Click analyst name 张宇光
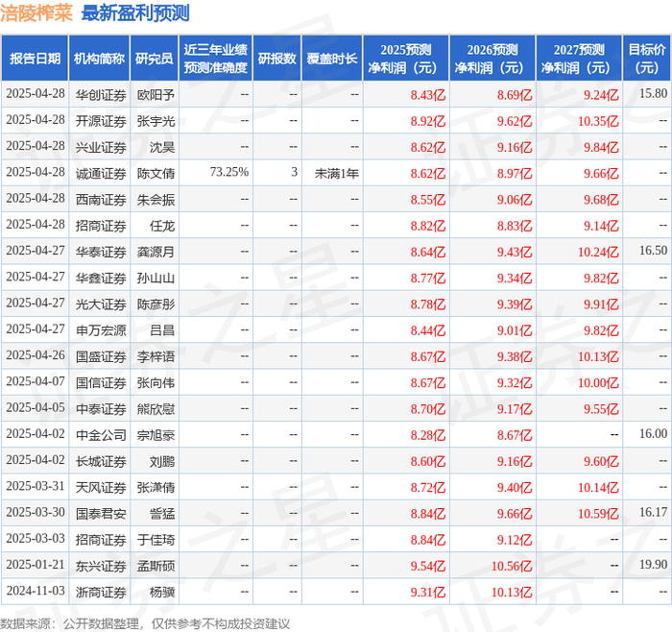Viewport: 672px width, 632px height. point(156,121)
